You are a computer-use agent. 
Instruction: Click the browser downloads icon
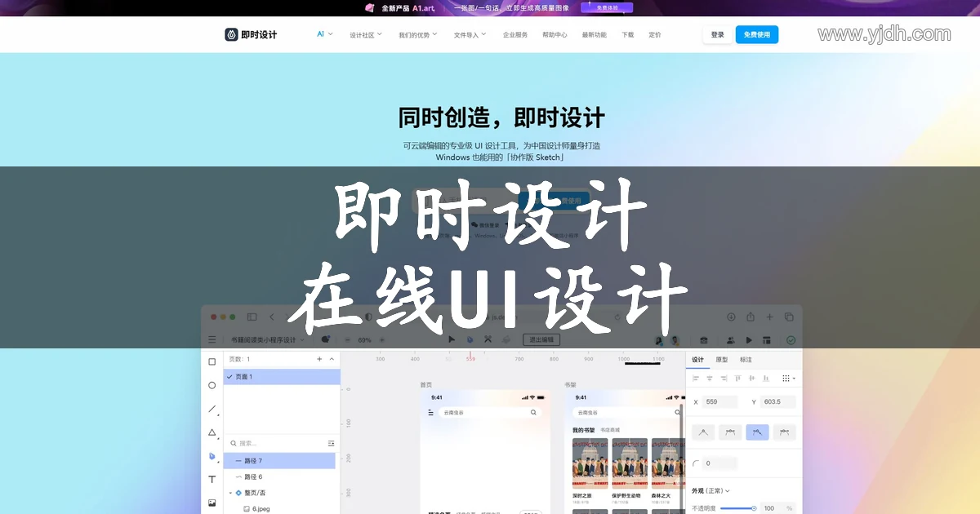pos(730,317)
